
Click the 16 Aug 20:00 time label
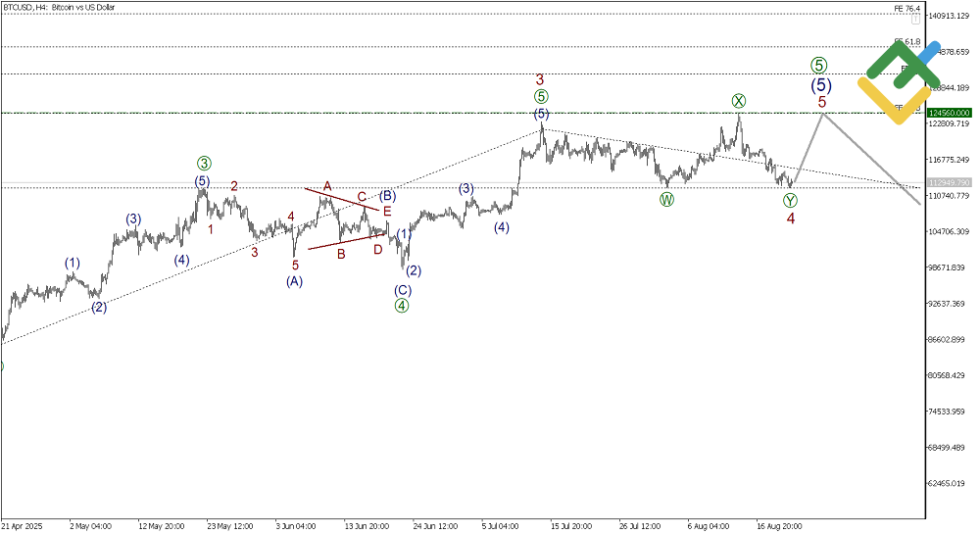click(779, 526)
